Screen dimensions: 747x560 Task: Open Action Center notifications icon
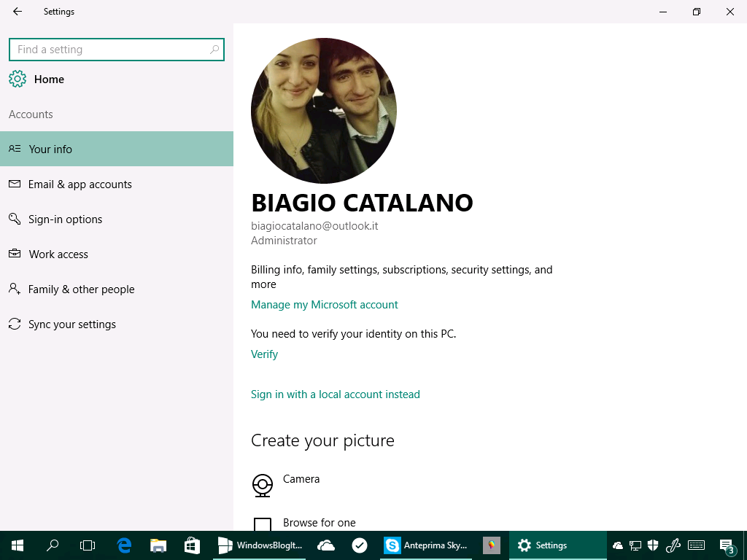727,546
